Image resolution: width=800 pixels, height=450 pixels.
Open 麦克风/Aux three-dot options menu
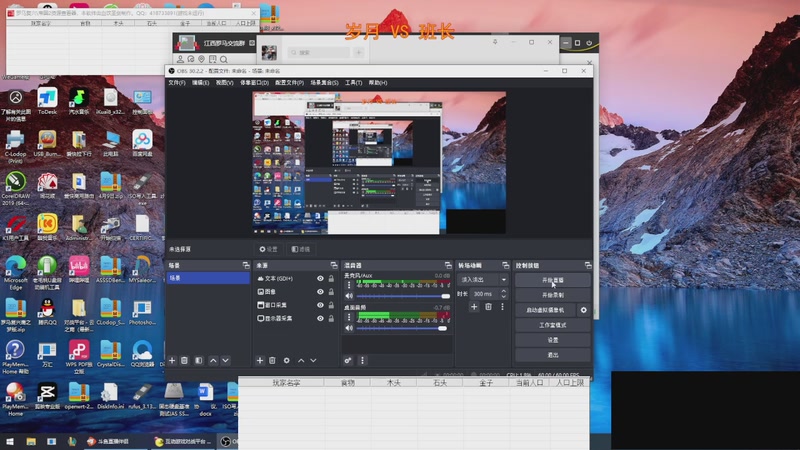point(349,285)
